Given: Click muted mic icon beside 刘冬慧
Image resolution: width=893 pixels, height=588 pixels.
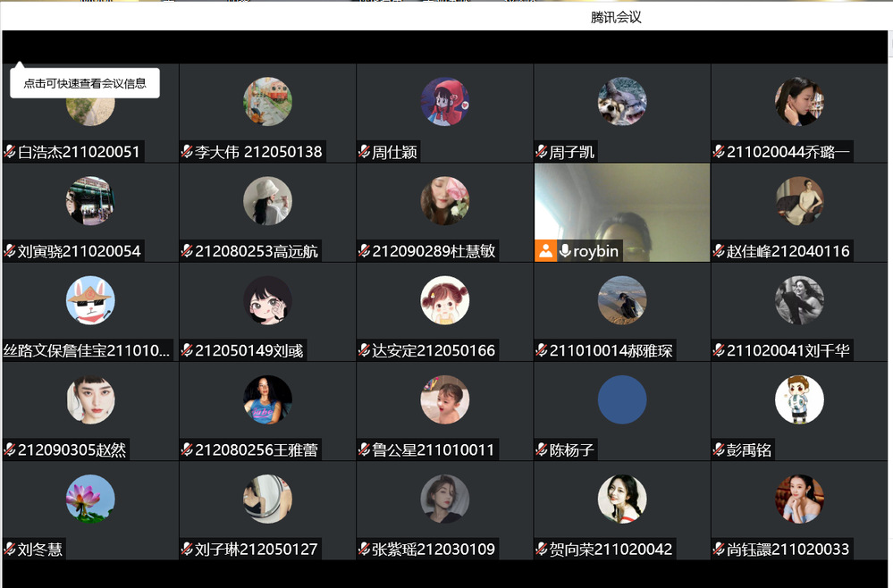Looking at the screenshot, I should coord(10,550).
